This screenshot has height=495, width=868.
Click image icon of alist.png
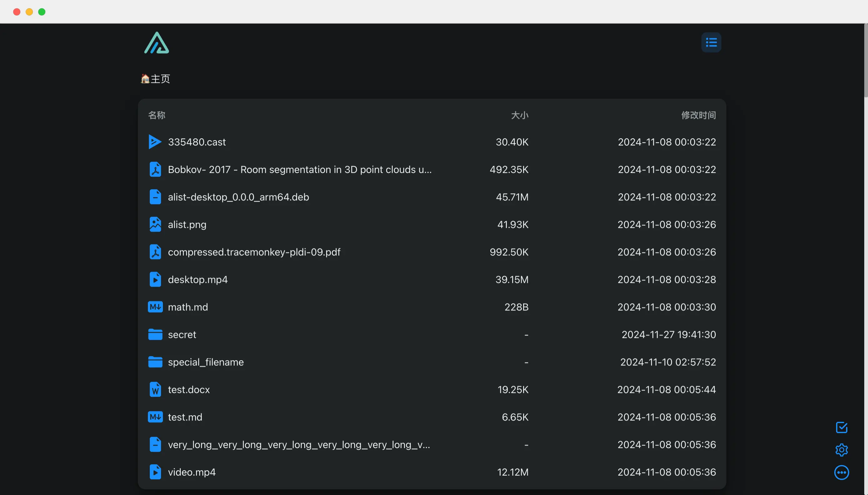click(155, 224)
